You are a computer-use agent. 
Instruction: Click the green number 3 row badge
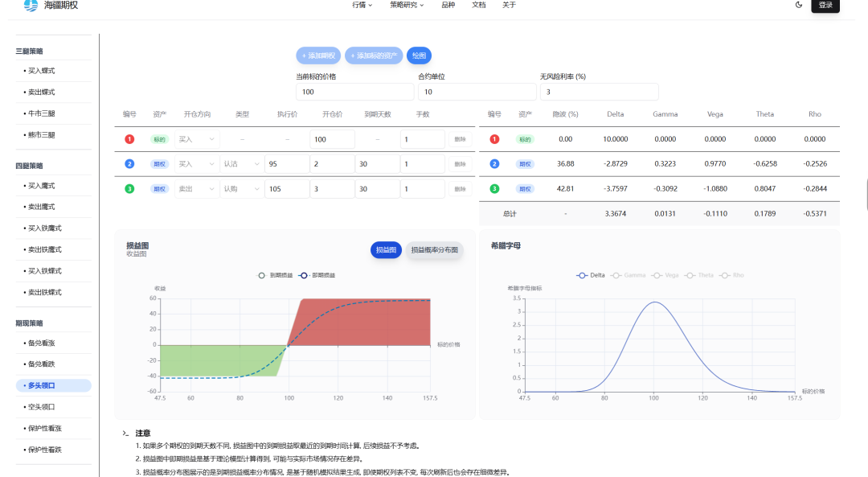tap(129, 189)
